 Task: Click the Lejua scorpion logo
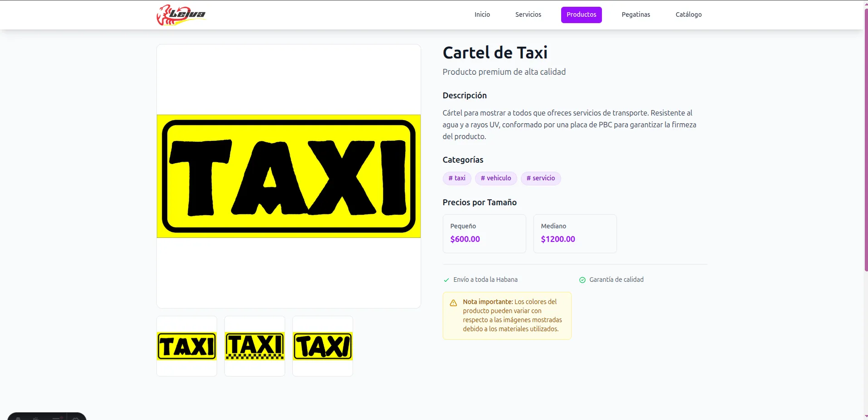click(x=181, y=15)
